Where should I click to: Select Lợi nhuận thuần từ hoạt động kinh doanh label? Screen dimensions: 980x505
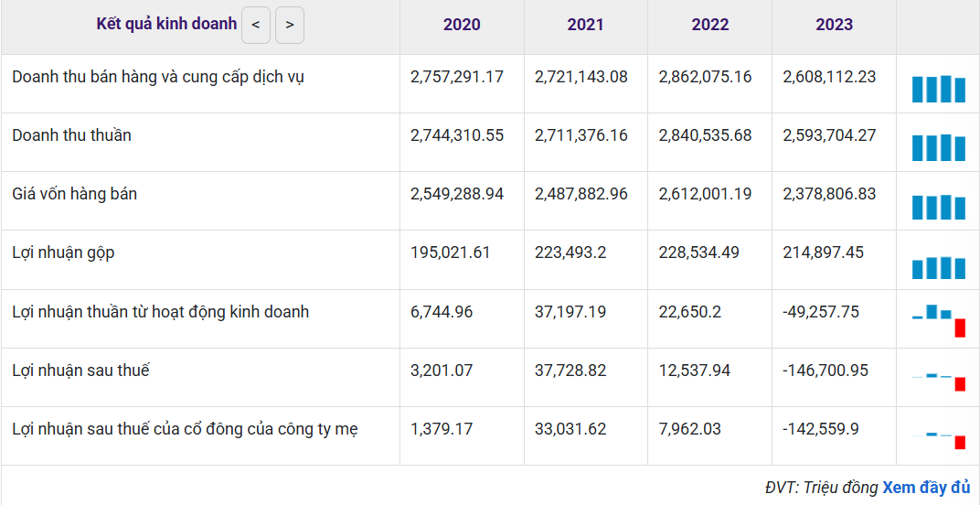point(161,312)
